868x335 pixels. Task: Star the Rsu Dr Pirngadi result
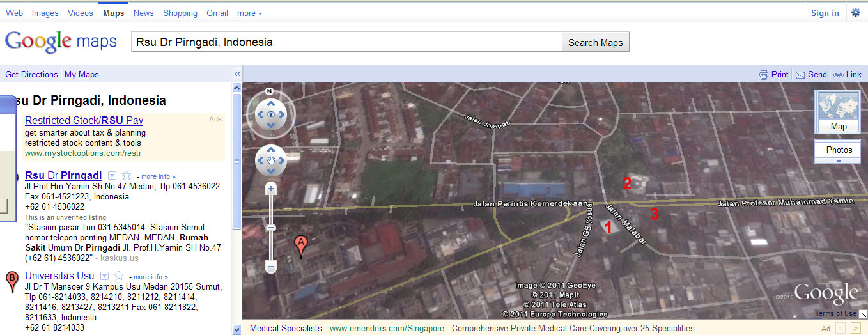[x=127, y=175]
